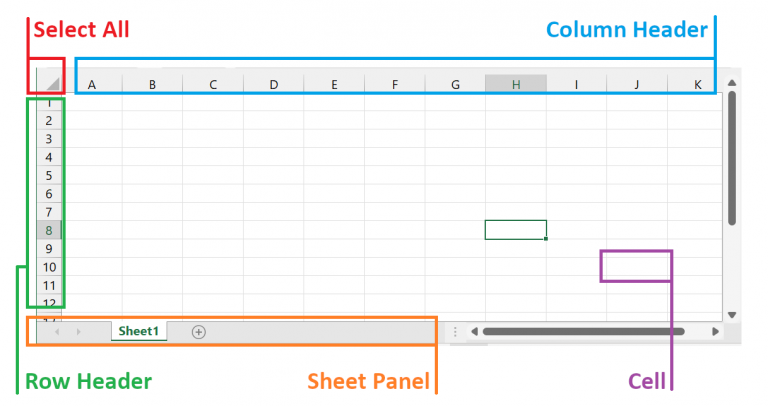Image resolution: width=768 pixels, height=406 pixels.
Task: Select row 11 header
Action: coord(49,285)
